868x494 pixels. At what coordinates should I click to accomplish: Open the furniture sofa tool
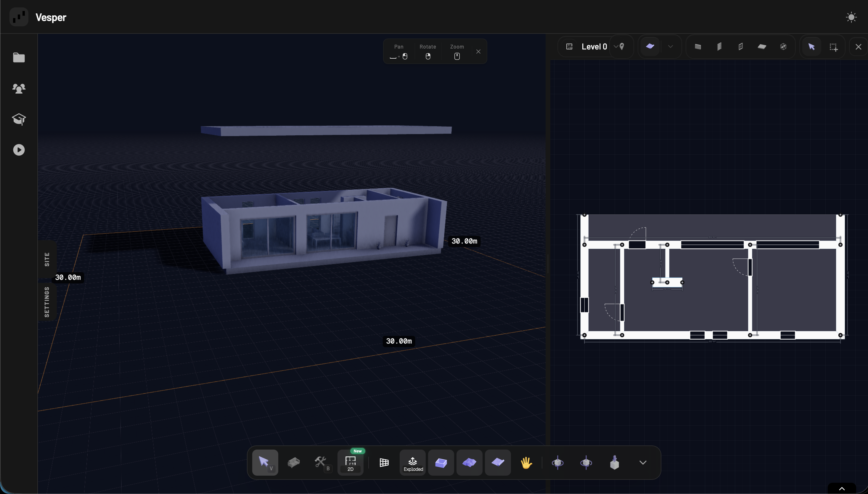point(294,462)
